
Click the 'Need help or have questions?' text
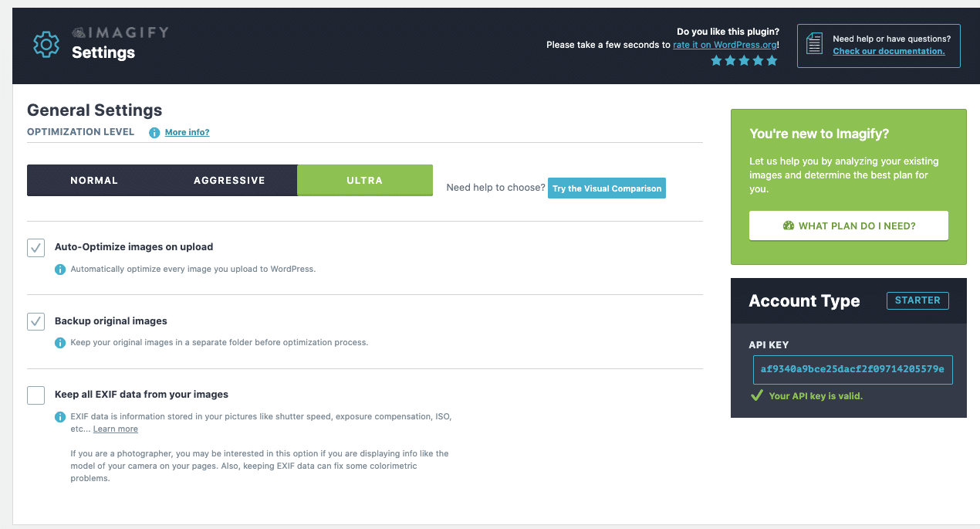891,39
